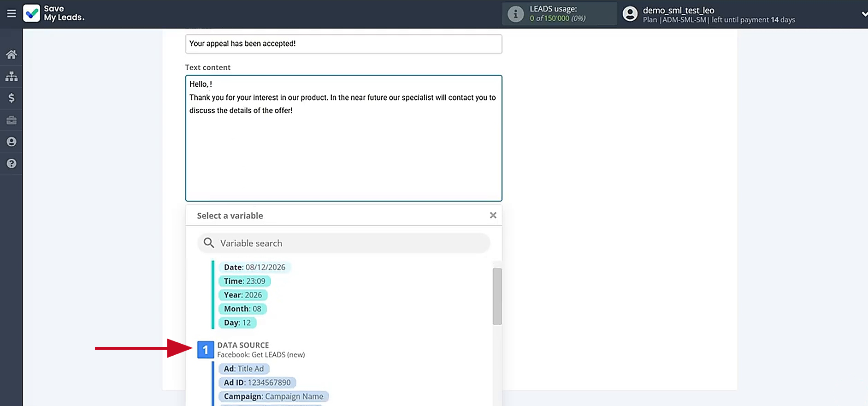The image size is (868, 406).
Task: Insert the Time: 23:09 variable
Action: point(244,281)
